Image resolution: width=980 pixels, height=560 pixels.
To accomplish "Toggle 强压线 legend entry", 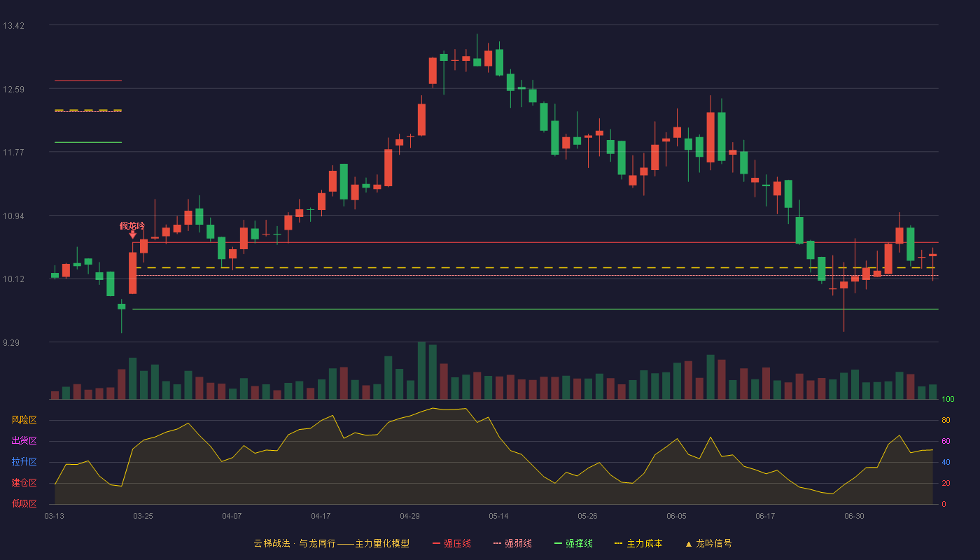I will pos(451,543).
